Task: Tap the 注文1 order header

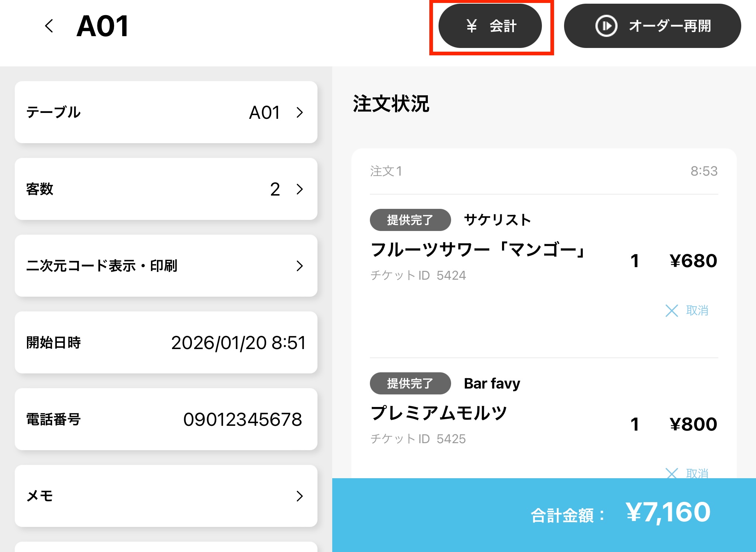Action: pyautogui.click(x=386, y=171)
